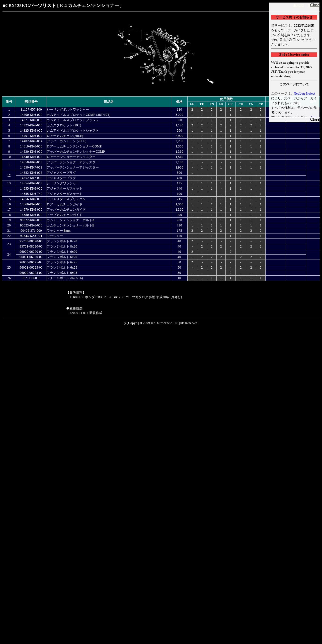Image resolution: width=322 pixels, height=644 pixels.
Task: Select part number 95700-08020-00
Action: click(x=31, y=241)
